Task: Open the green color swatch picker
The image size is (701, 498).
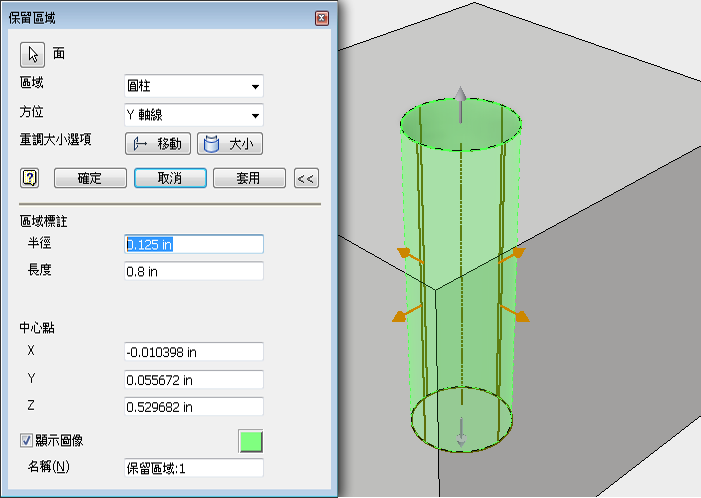Action: tap(250, 441)
